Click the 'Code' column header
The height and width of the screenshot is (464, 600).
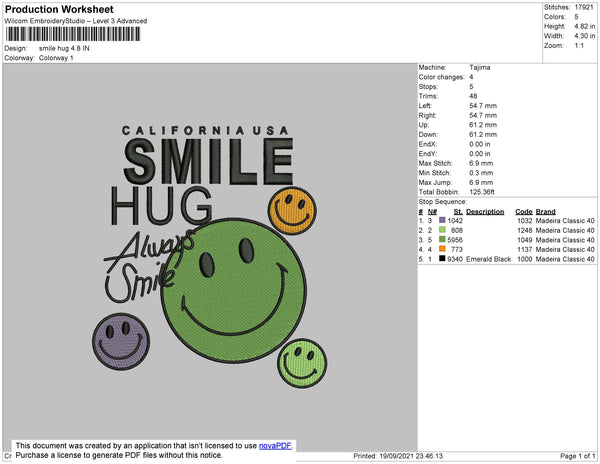click(523, 212)
